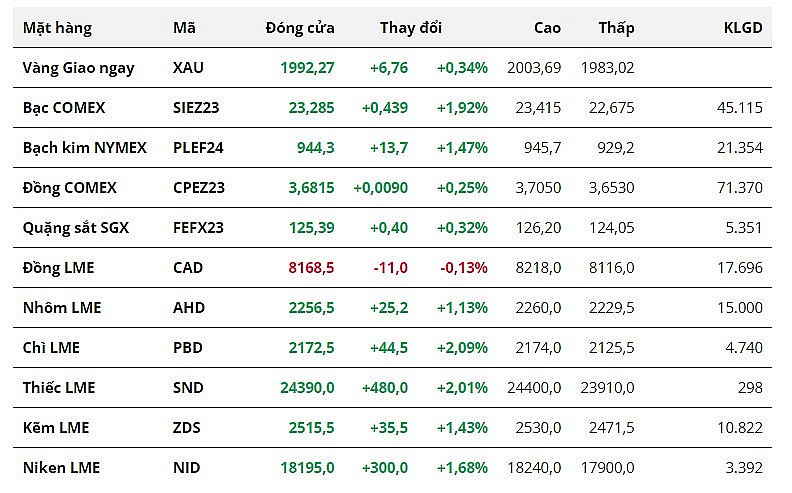Select the Vàng Giao ngay row name
Image resolution: width=792 pixels, height=493 pixels.
[x=78, y=68]
